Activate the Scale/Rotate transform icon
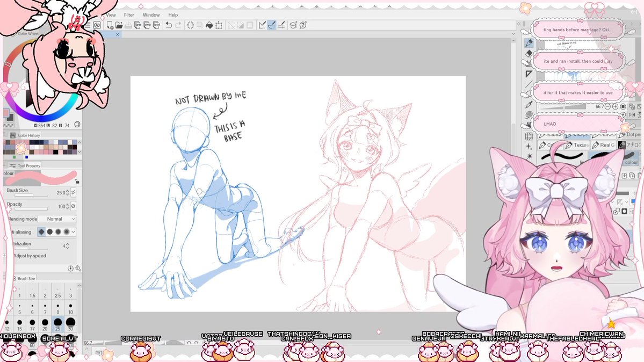644x362 pixels. 219,25
